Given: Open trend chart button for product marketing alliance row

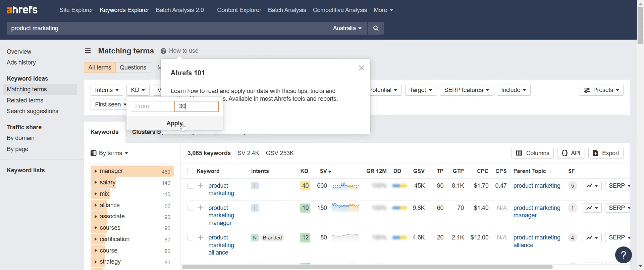Looking at the screenshot, I should (592, 237).
